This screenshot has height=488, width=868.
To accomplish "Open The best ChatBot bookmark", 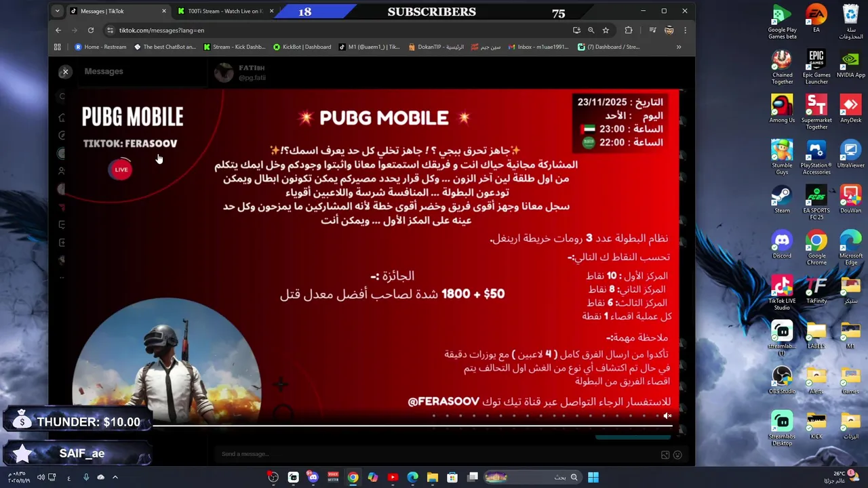I will 165,47.
